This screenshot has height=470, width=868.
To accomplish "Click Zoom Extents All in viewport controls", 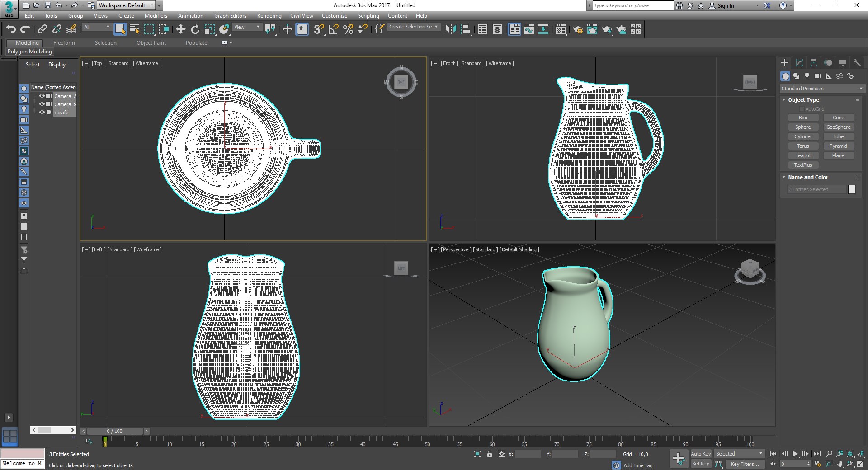I will pos(850,454).
